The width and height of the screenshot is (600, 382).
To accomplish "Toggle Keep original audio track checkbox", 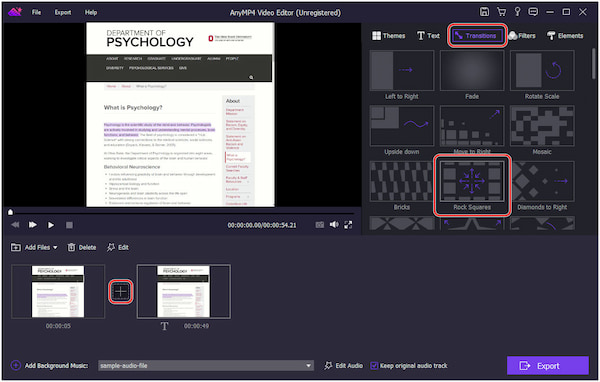I will [x=374, y=366].
